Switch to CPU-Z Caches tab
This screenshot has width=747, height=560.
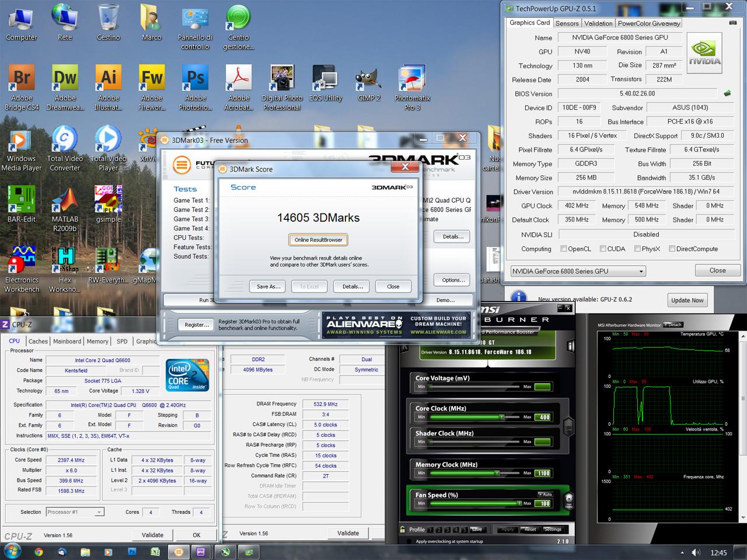tap(38, 341)
